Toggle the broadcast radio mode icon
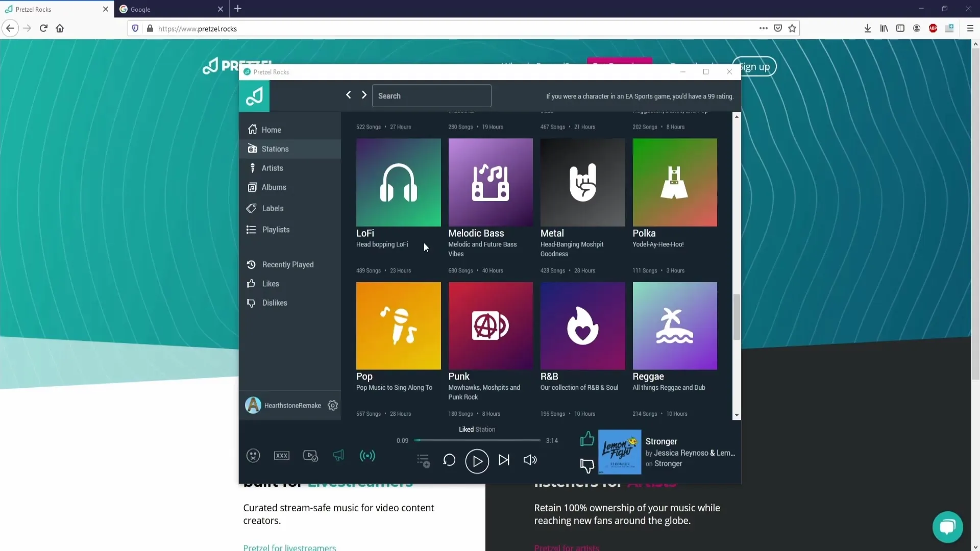The height and width of the screenshot is (551, 980). click(367, 456)
